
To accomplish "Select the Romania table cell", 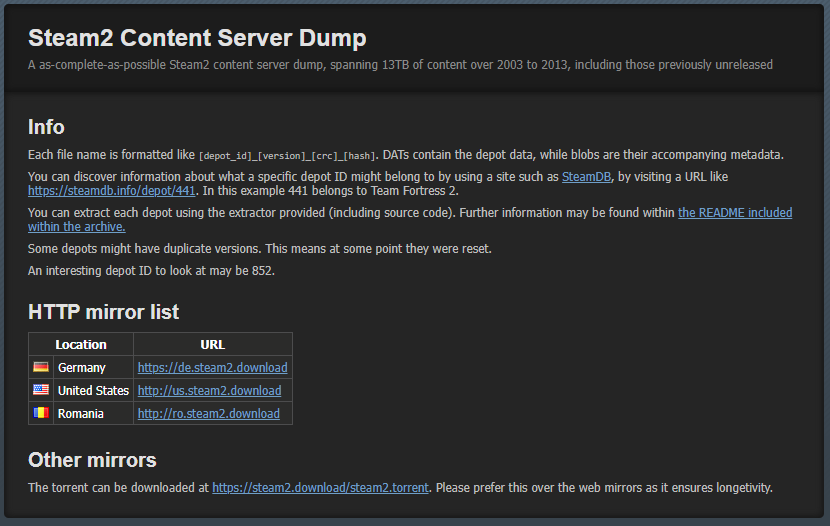I will tap(93, 413).
